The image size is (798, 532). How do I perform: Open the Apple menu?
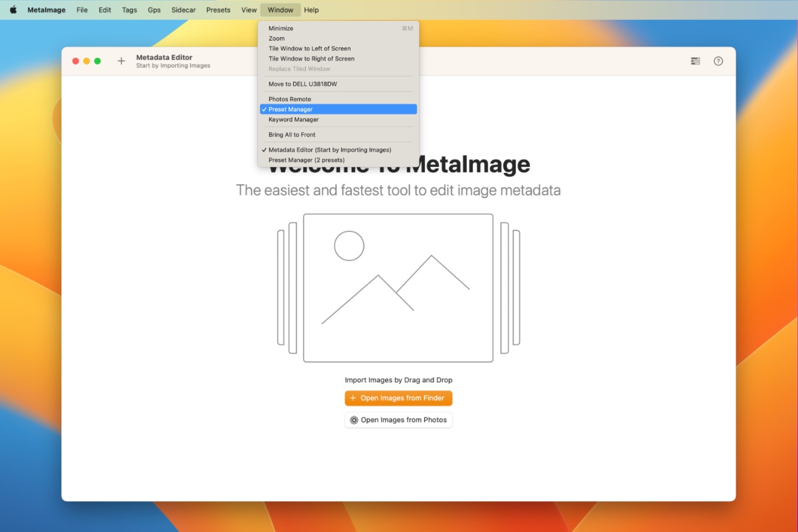(13, 10)
